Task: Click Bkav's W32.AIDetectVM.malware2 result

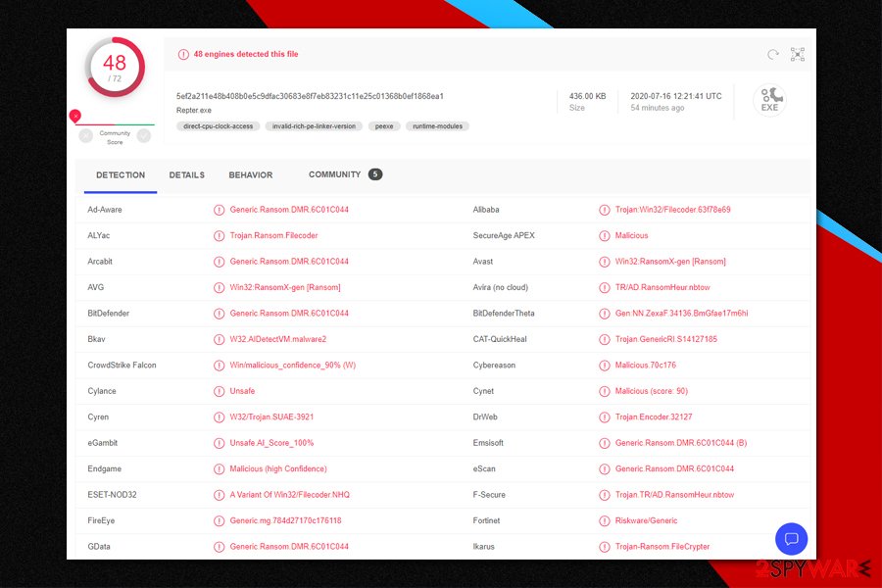Action: [x=278, y=339]
